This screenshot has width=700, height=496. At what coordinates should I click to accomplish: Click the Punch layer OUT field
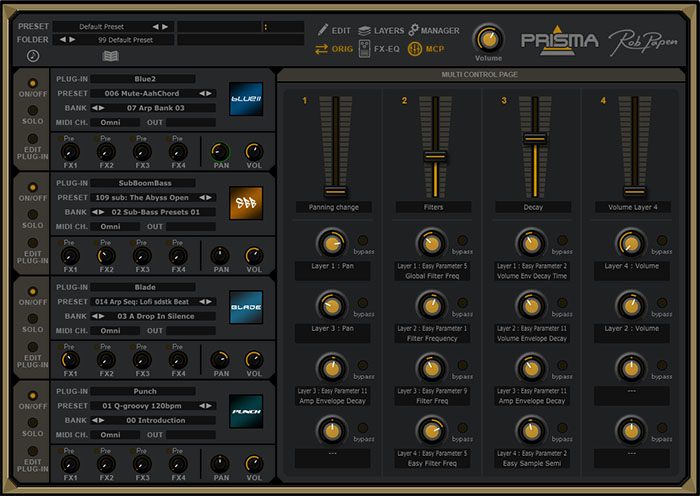tap(191, 435)
